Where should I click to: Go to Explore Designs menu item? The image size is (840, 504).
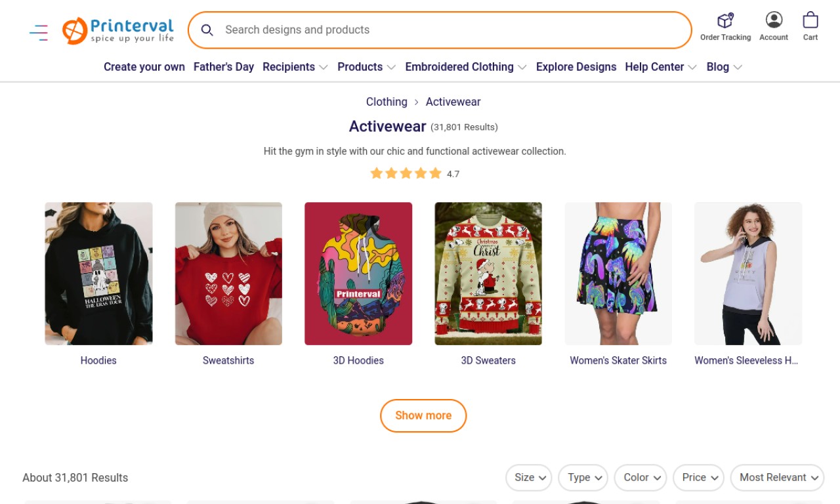(x=576, y=67)
